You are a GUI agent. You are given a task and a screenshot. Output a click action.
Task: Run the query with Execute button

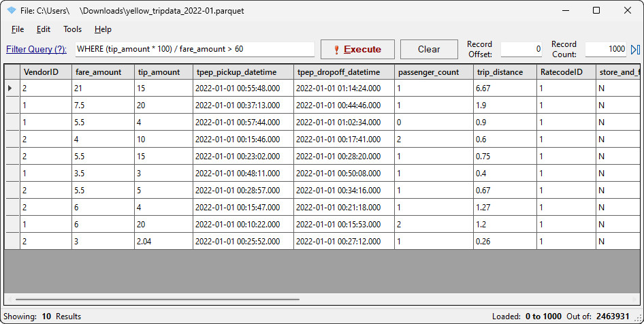(x=357, y=49)
